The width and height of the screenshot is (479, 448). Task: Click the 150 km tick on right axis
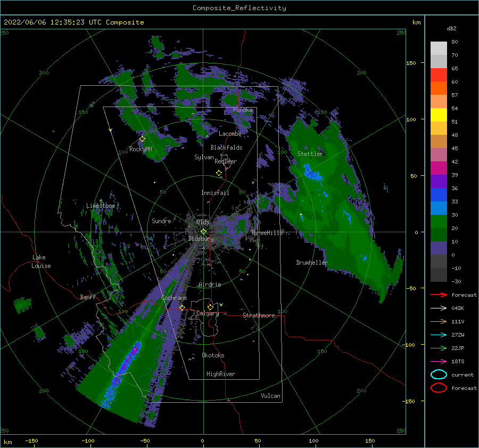click(x=411, y=63)
